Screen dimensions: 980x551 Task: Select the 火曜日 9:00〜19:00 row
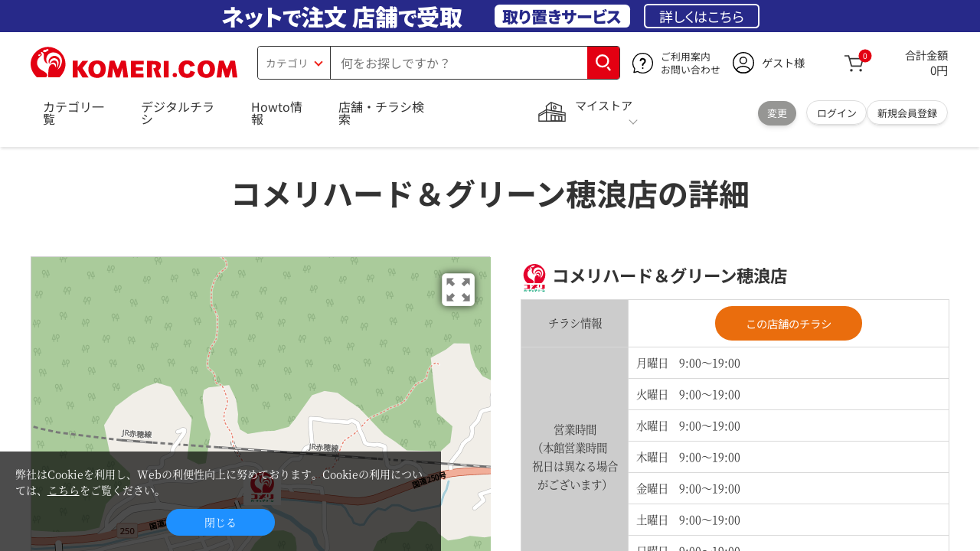pyautogui.click(x=789, y=394)
